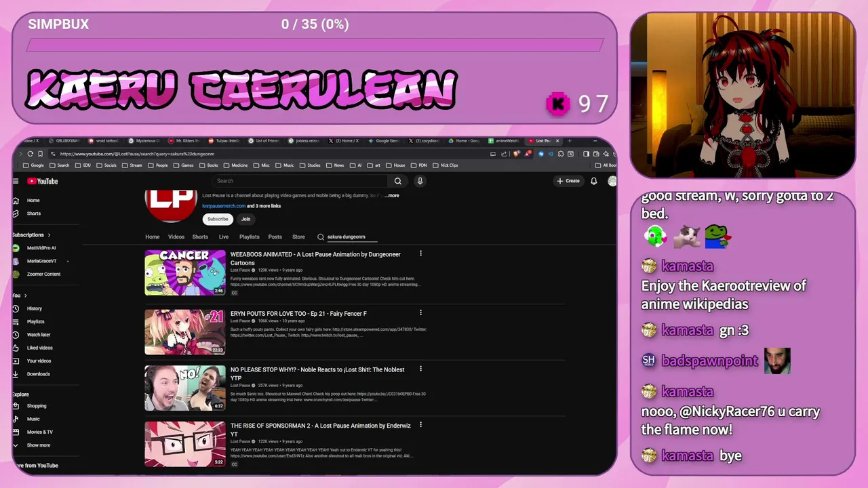Open the MariaGraceVT subscription
This screenshot has height=488, width=868.
click(x=37, y=261)
